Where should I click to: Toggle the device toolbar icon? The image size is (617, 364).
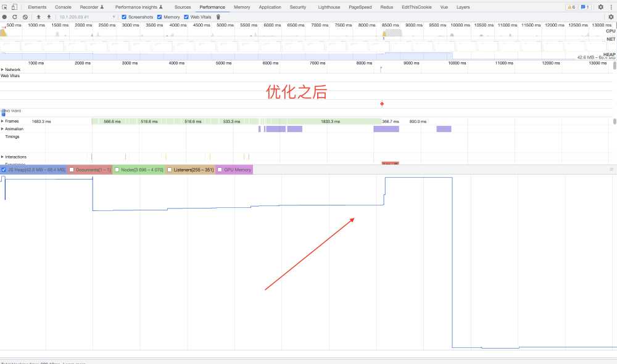tap(14, 7)
